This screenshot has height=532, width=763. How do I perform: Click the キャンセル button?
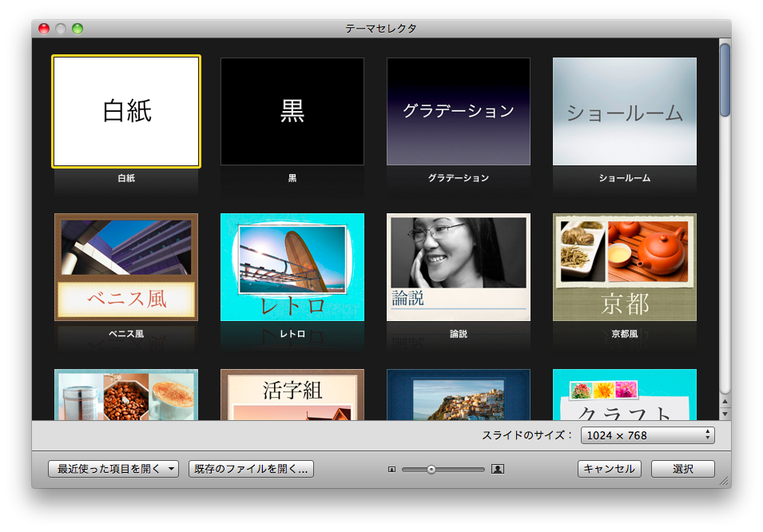pos(610,469)
